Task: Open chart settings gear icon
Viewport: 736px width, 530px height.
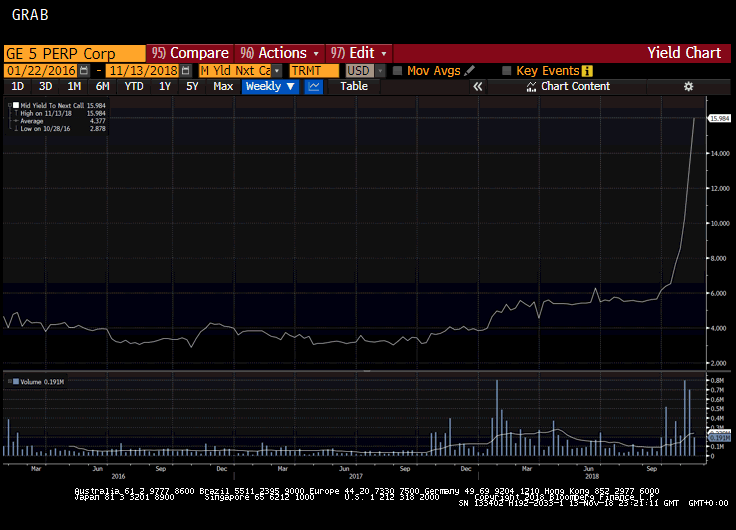Action: pyautogui.click(x=688, y=87)
